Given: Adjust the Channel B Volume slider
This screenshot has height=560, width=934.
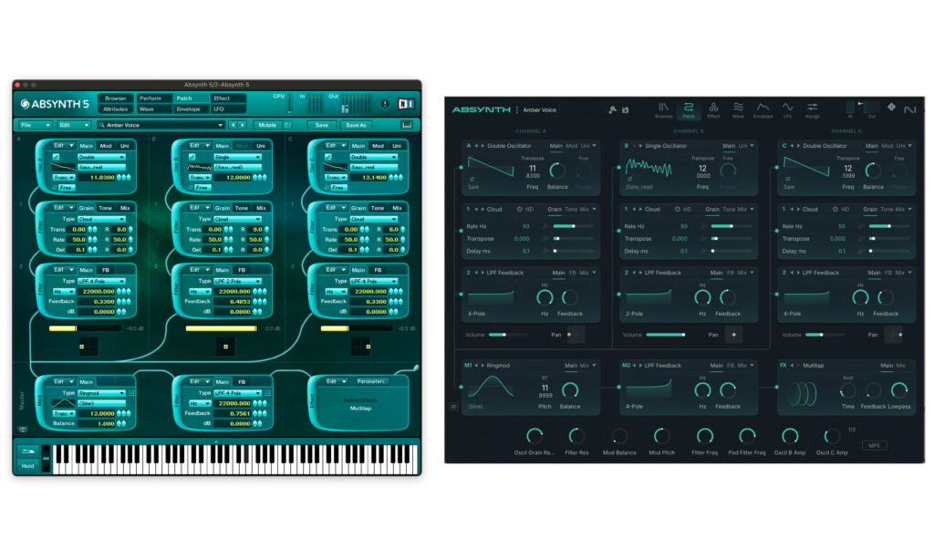Looking at the screenshot, I should click(x=665, y=335).
